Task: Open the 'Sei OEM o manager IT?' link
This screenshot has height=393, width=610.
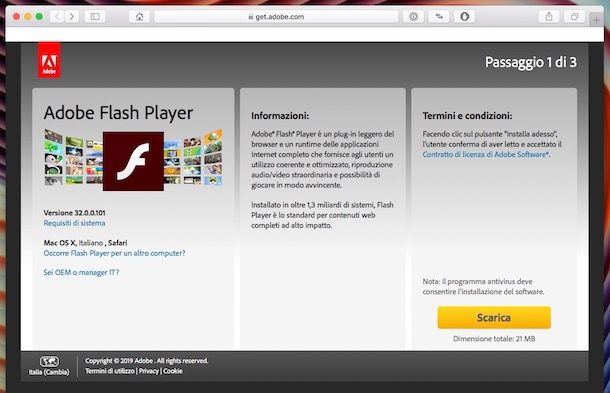Action: pyautogui.click(x=81, y=272)
